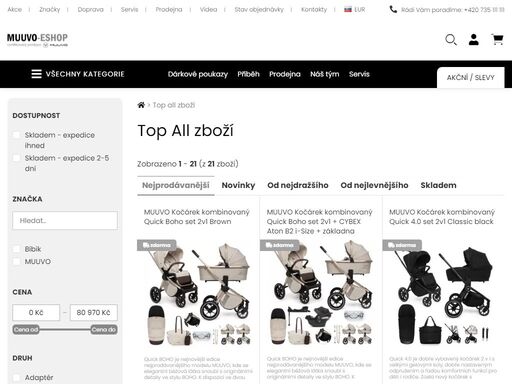512x384 pixels.
Task: Open Příběh menu item
Action: [248, 74]
